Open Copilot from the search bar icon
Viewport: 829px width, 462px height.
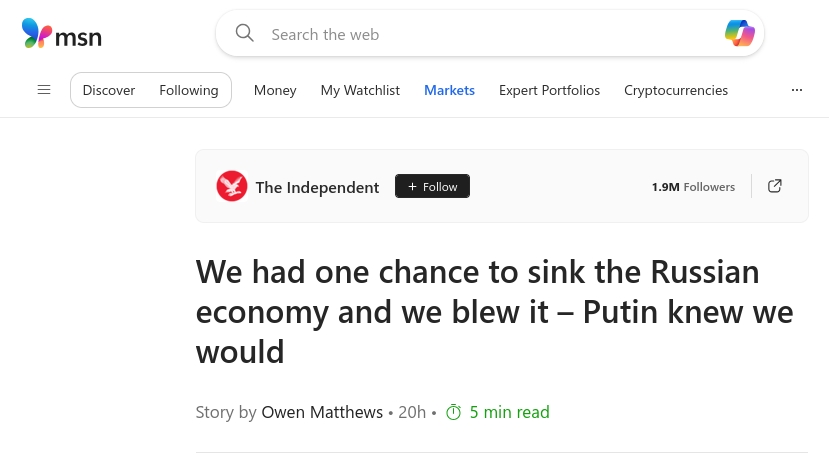point(740,33)
